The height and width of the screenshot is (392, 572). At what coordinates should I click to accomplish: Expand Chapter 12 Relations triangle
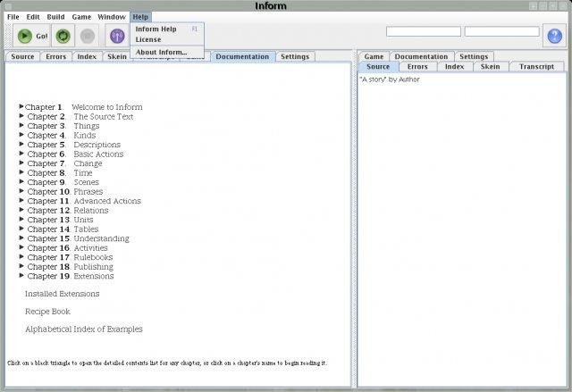coord(21,210)
